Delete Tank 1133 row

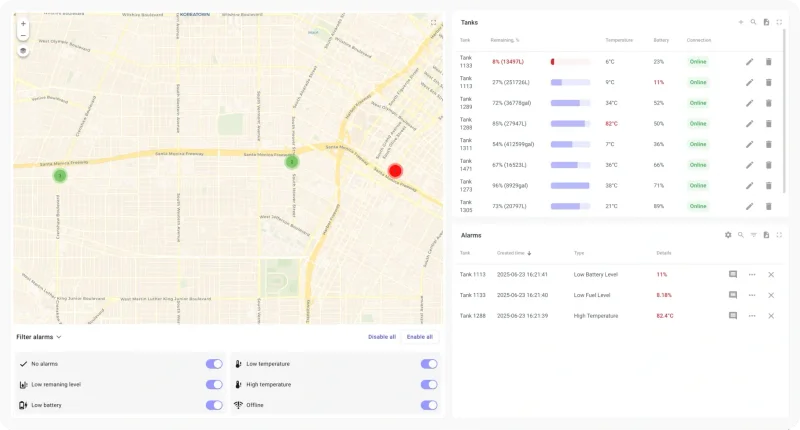768,62
